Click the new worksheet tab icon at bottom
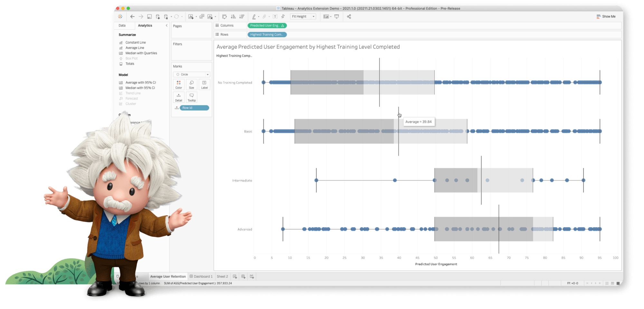 point(235,276)
